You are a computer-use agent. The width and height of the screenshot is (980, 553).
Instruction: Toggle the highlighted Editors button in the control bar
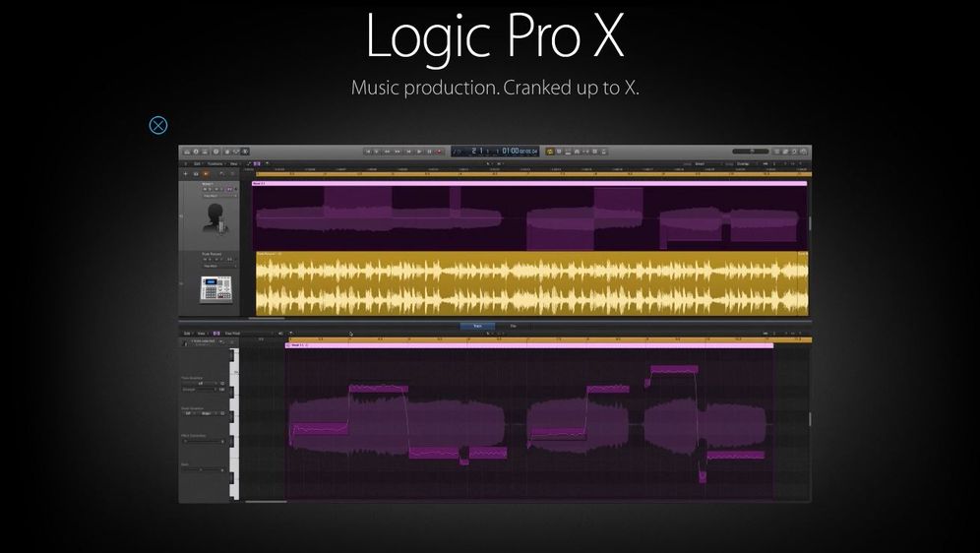point(244,152)
